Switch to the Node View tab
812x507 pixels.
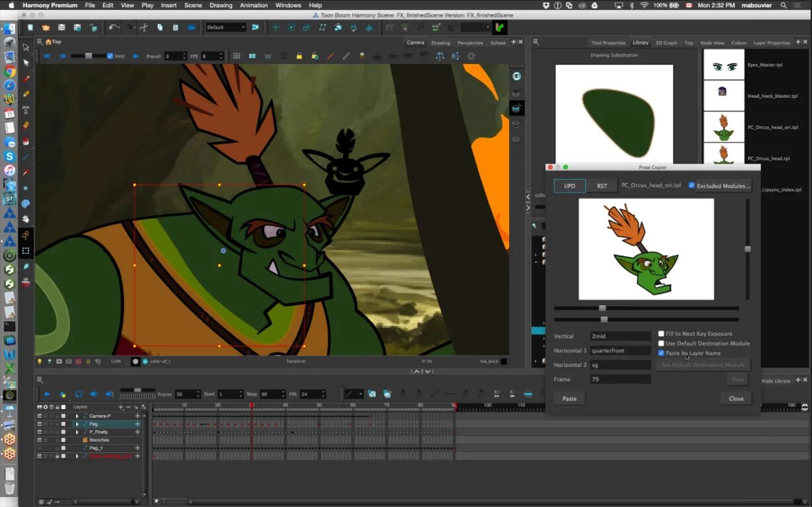click(x=712, y=42)
